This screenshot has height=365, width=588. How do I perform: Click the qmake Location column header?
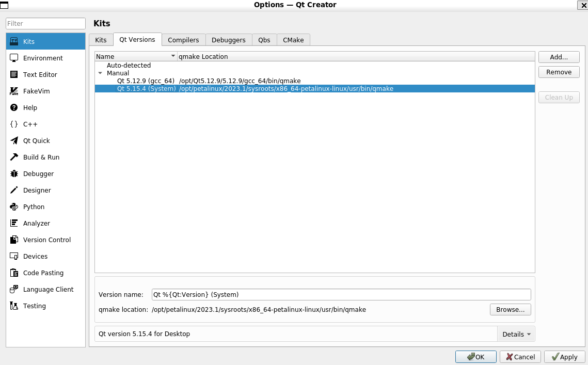point(356,56)
